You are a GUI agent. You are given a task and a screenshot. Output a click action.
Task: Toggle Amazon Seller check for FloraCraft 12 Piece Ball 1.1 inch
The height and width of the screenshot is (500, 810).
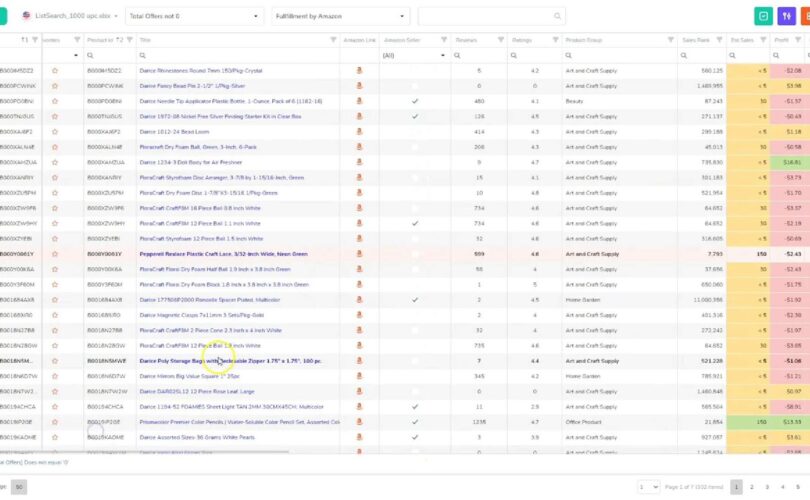[x=415, y=223]
